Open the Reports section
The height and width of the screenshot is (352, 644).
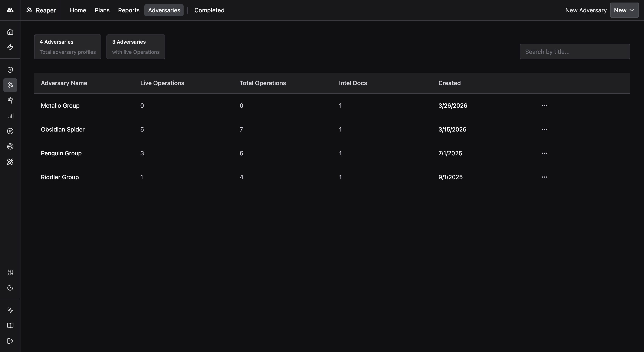point(129,10)
